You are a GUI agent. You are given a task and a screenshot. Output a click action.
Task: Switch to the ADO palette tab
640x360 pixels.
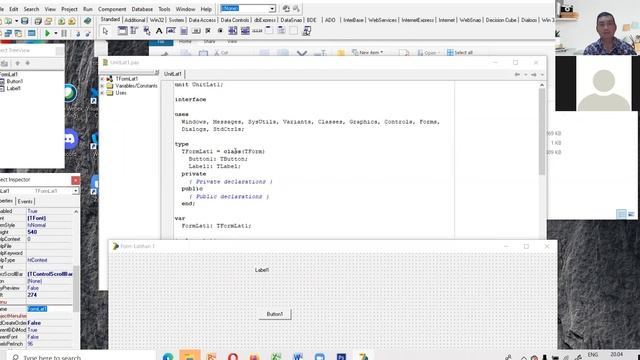330,20
